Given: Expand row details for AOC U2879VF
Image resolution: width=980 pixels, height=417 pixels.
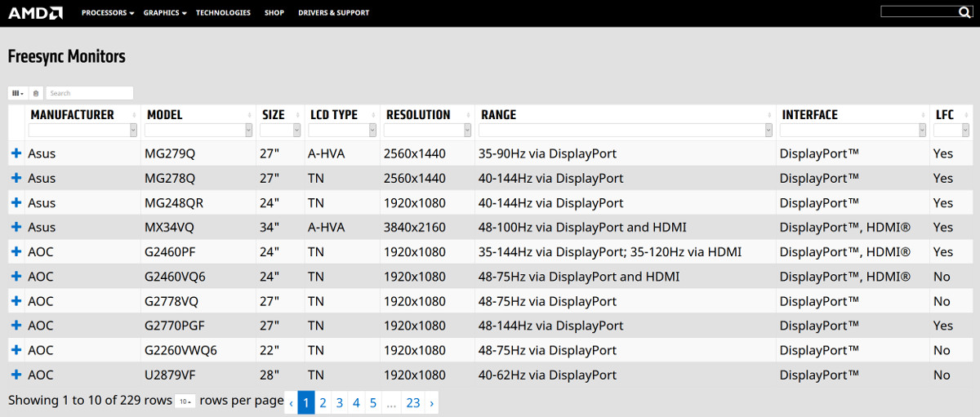Looking at the screenshot, I should click(x=16, y=375).
